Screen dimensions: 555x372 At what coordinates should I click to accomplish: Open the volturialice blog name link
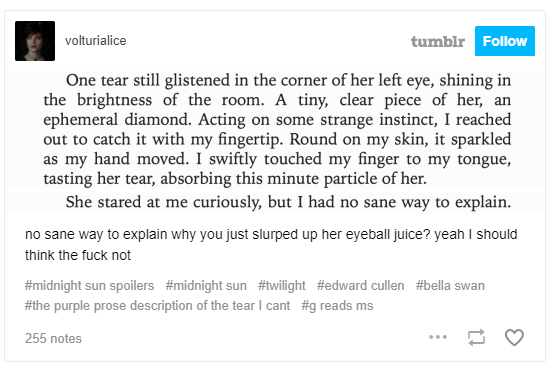pyautogui.click(x=96, y=41)
